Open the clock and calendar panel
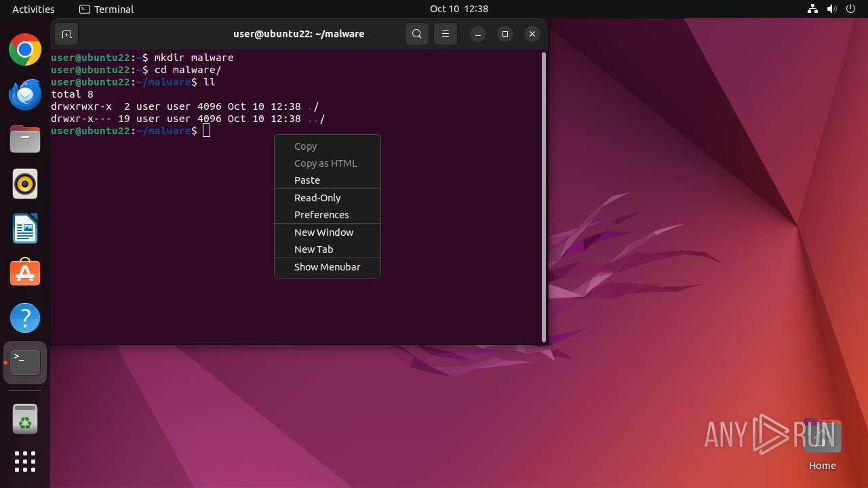This screenshot has width=868, height=488. pyautogui.click(x=459, y=9)
